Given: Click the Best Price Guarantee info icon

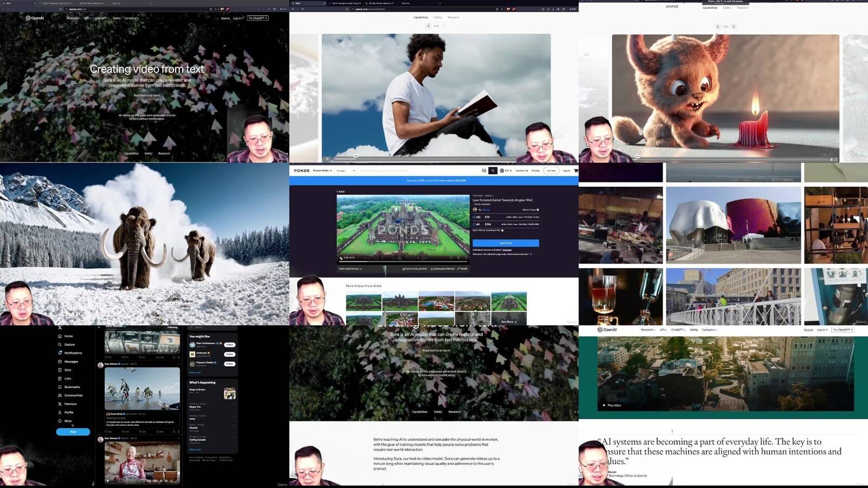Looking at the screenshot, I should [x=502, y=230].
